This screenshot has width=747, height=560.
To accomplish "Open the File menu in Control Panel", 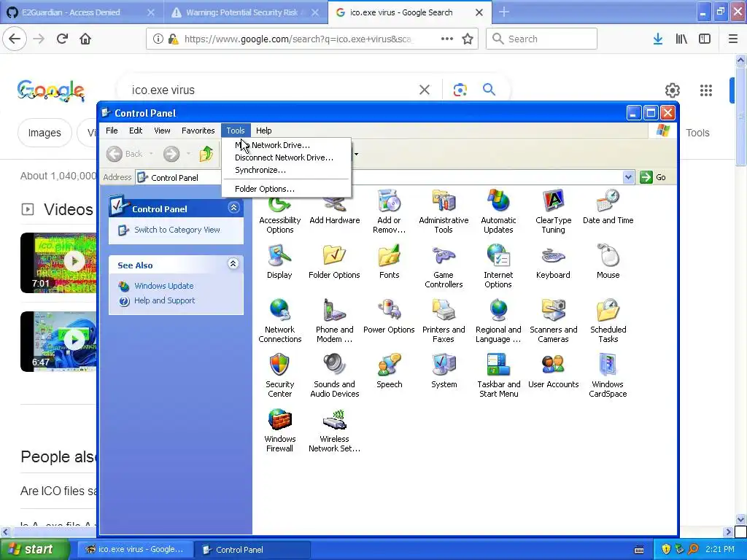I will click(112, 131).
